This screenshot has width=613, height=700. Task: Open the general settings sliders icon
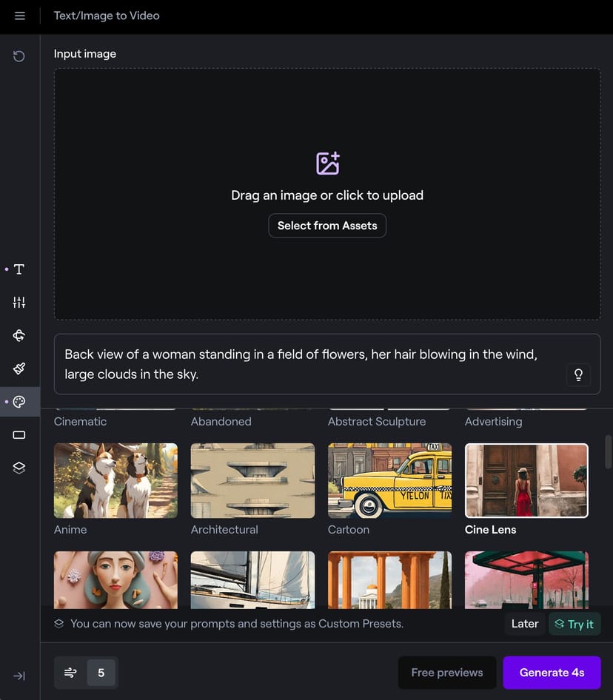[19, 302]
